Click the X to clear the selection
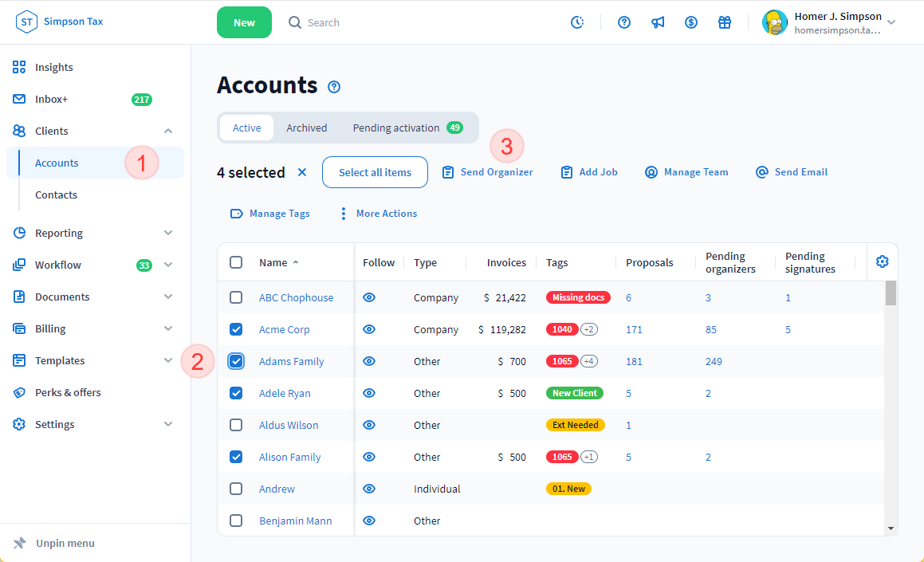This screenshot has height=562, width=924. (301, 172)
